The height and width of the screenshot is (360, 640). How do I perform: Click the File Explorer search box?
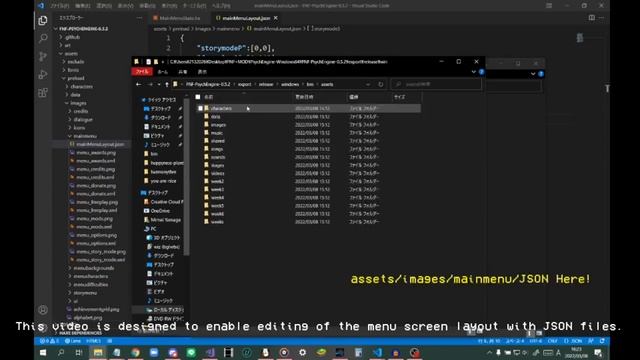tap(436, 84)
